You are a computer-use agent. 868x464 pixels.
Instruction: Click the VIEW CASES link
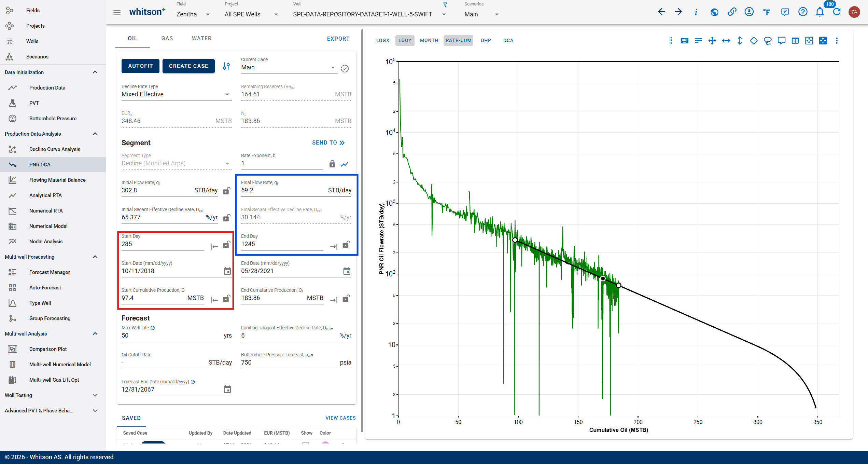click(340, 418)
